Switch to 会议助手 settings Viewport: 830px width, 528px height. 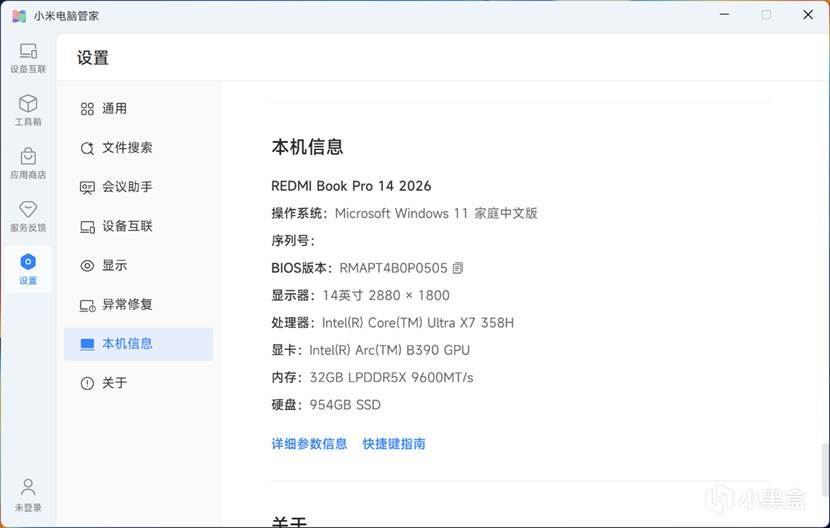click(x=138, y=187)
